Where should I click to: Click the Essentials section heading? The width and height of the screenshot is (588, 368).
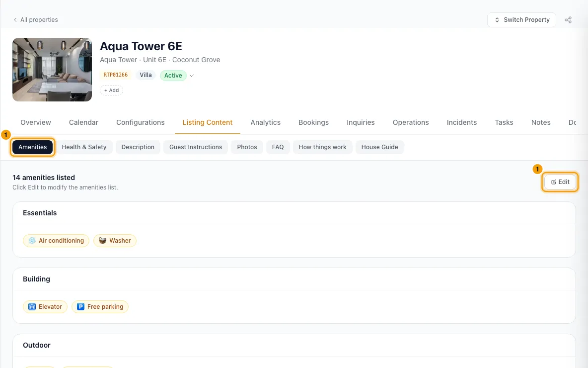tap(40, 213)
